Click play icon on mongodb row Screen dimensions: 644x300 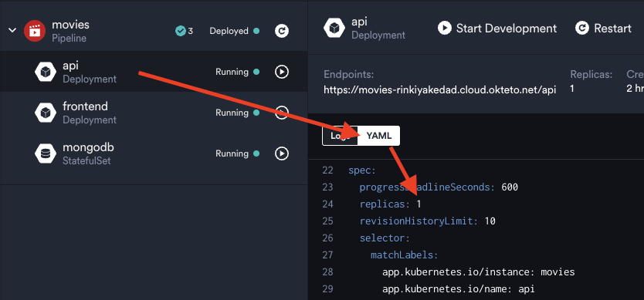click(282, 153)
